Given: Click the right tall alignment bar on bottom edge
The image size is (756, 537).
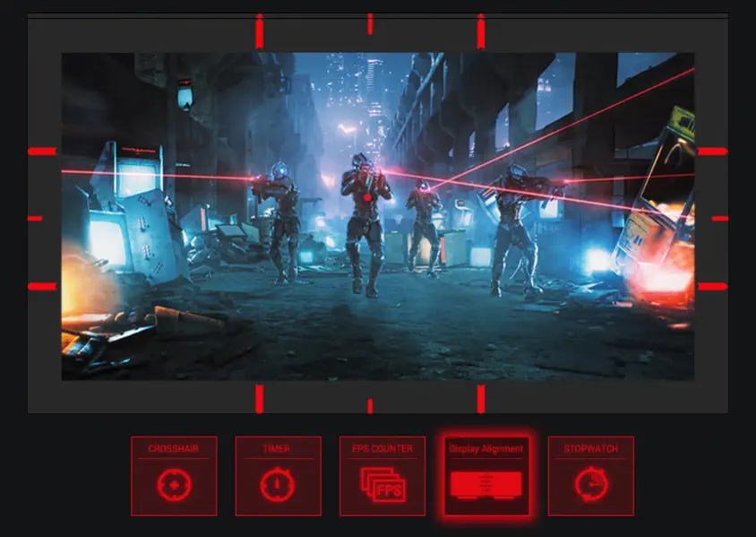Looking at the screenshot, I should (481, 398).
